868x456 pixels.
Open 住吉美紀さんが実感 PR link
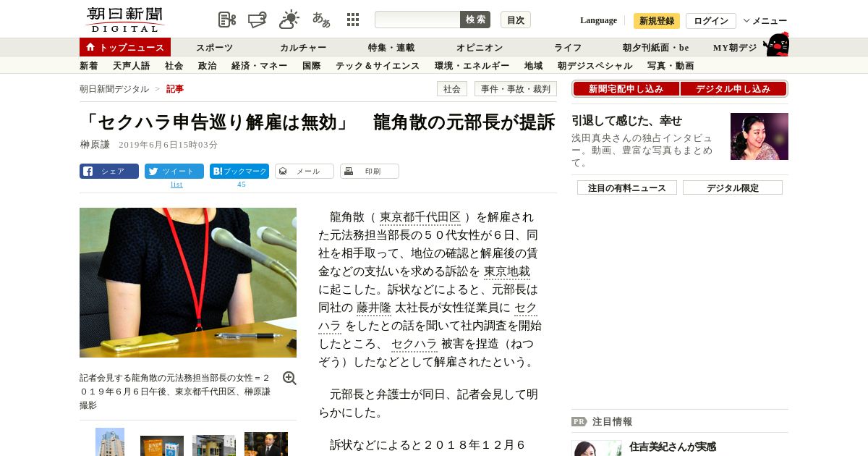673,447
